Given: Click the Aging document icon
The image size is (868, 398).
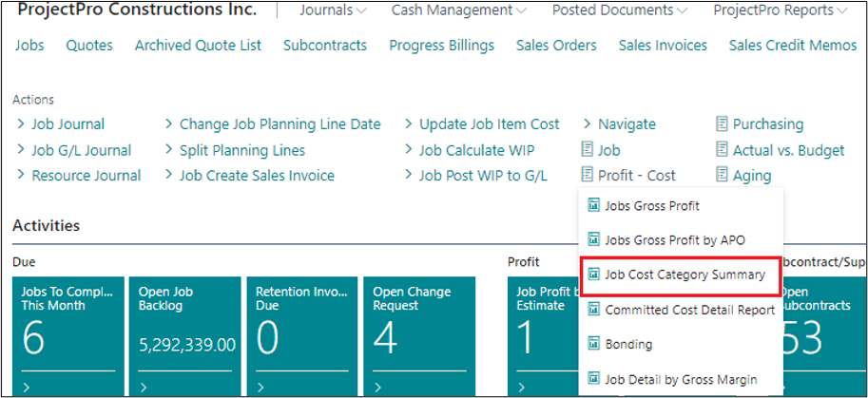Looking at the screenshot, I should [722, 176].
